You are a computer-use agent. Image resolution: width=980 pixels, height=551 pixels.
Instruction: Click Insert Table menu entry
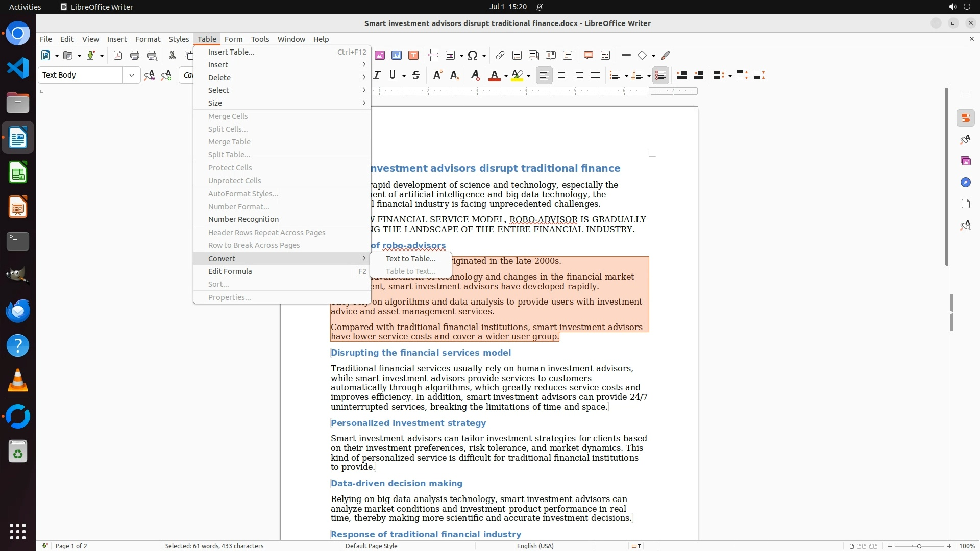pos(231,52)
